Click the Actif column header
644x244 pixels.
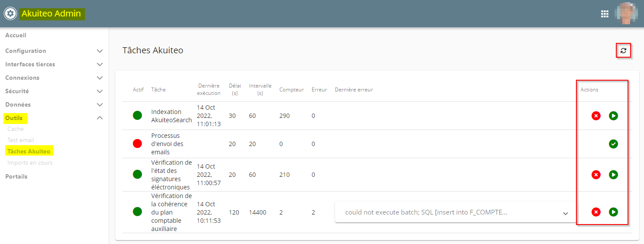pyautogui.click(x=138, y=90)
